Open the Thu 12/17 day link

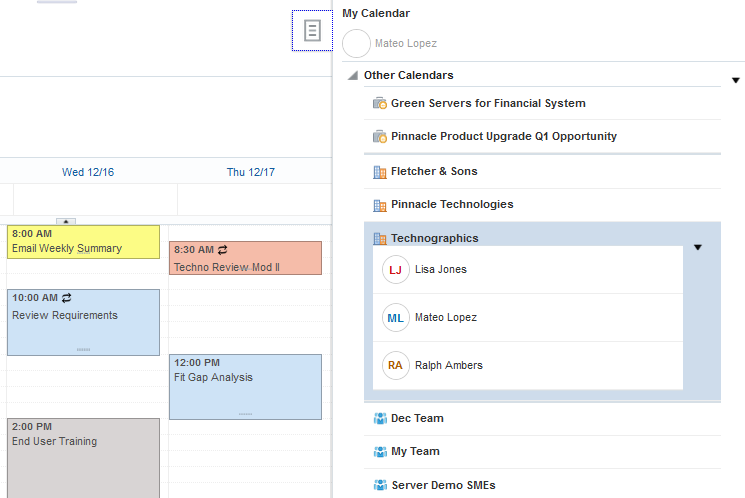click(x=251, y=172)
